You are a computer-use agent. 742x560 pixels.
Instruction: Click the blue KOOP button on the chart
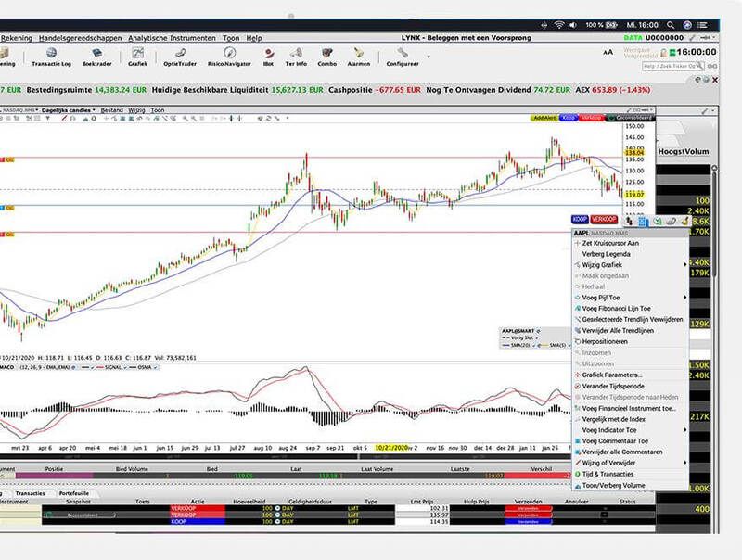pos(580,220)
